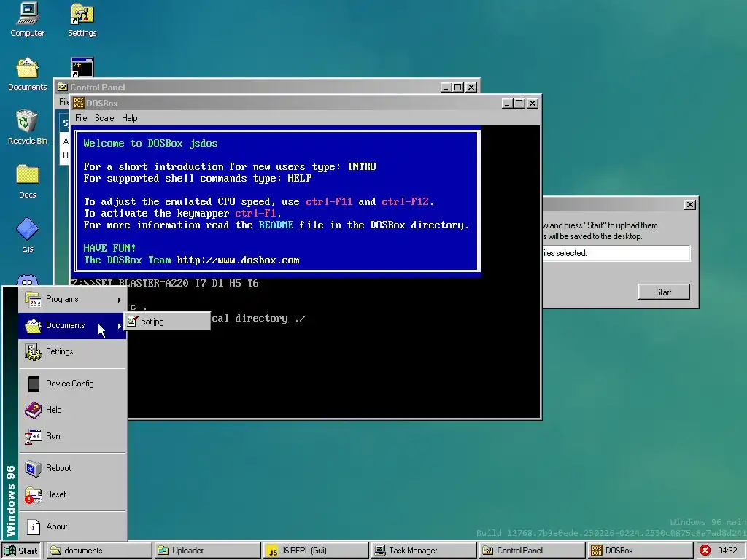This screenshot has height=560, width=747.
Task: Open Device Config from Start menu
Action: (72, 384)
